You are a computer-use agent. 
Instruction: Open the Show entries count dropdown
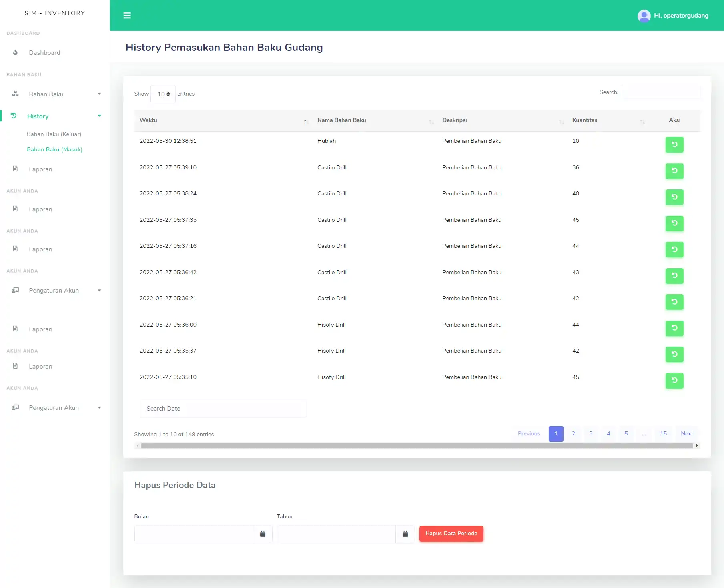(163, 94)
